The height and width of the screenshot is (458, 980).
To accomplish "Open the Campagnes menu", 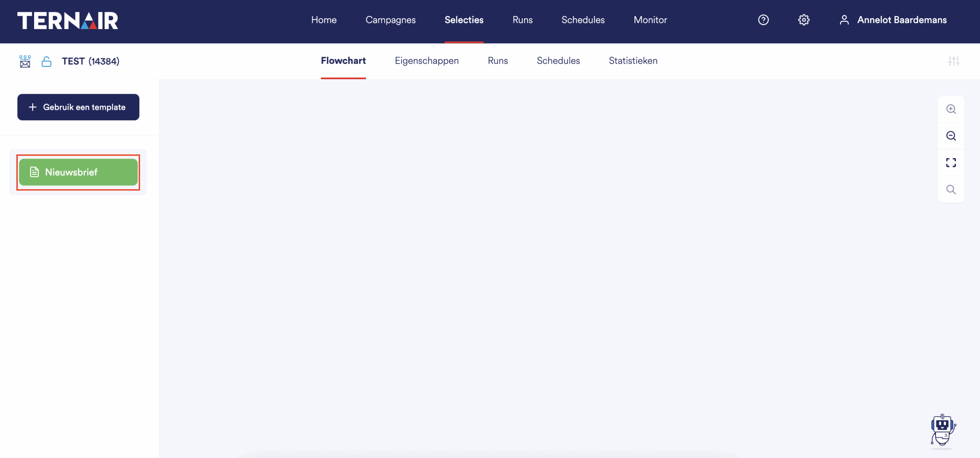I will pyautogui.click(x=390, y=20).
